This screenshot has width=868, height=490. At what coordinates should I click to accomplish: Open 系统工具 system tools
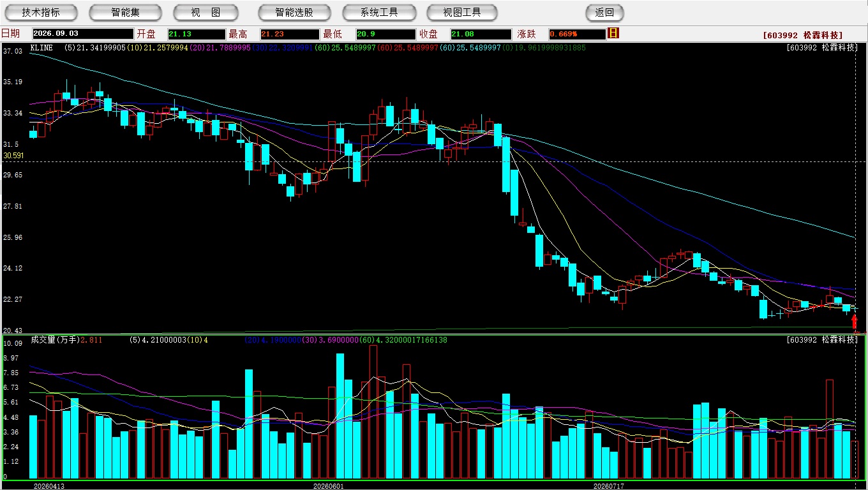pos(379,12)
